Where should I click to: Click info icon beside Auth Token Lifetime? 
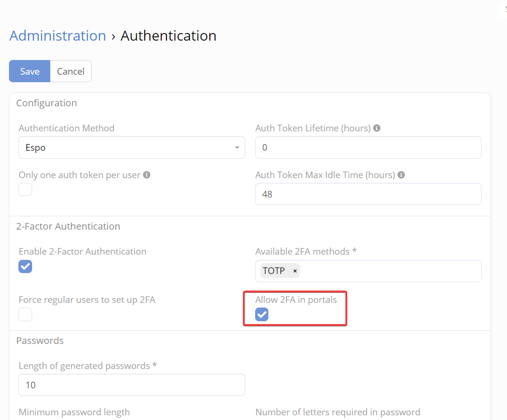pyautogui.click(x=377, y=129)
